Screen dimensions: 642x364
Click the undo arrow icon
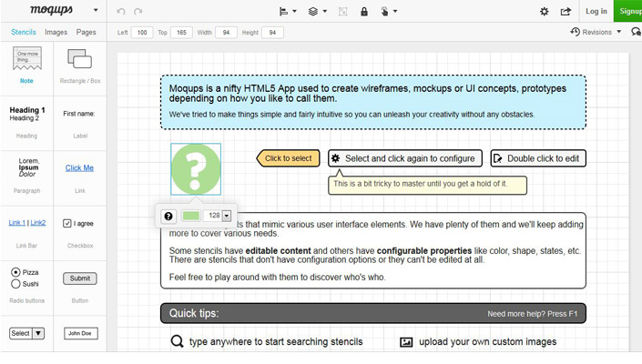click(x=121, y=12)
